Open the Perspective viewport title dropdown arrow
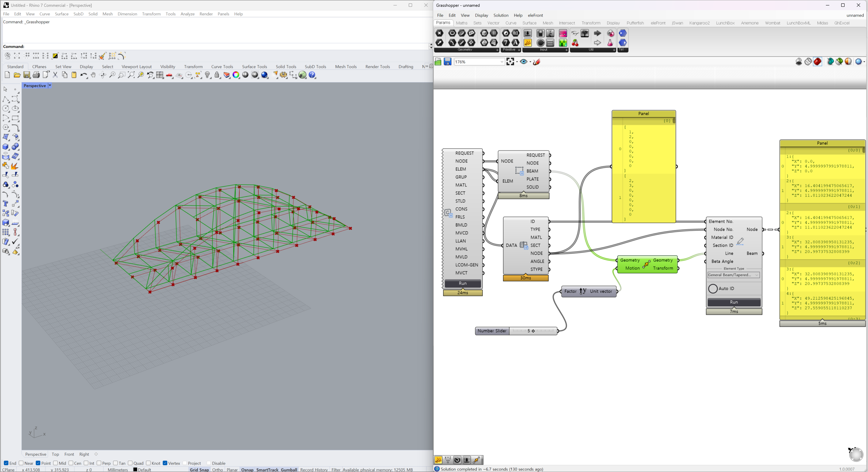 pos(50,86)
